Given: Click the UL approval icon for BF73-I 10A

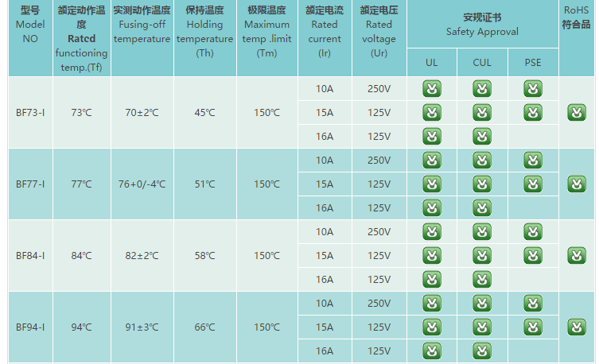Looking at the screenshot, I should [x=431, y=89].
